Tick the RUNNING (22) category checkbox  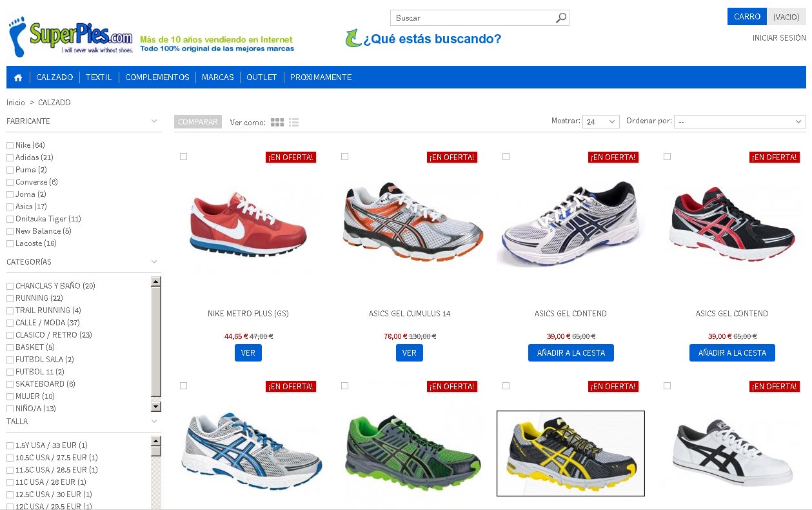point(10,298)
